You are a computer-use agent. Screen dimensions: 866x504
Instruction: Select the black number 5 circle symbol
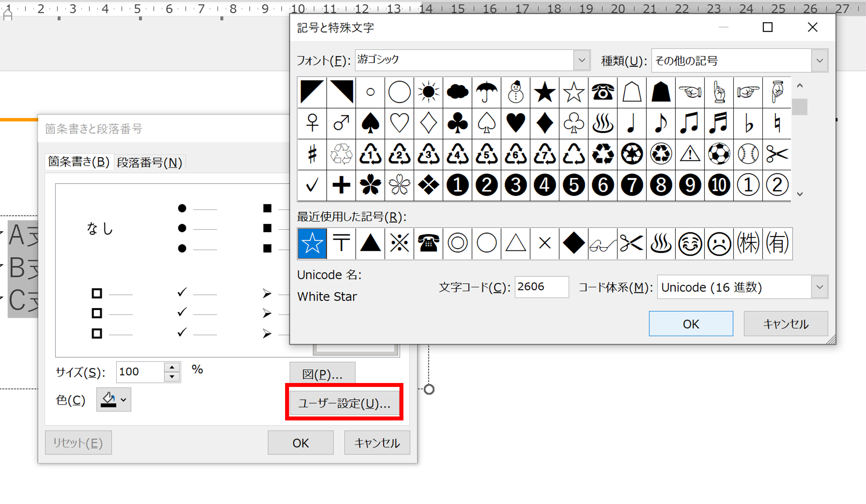click(x=574, y=185)
